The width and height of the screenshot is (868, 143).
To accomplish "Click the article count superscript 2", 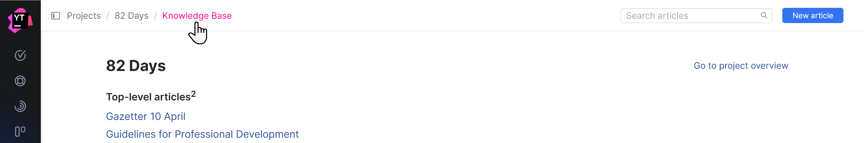I will point(193,94).
